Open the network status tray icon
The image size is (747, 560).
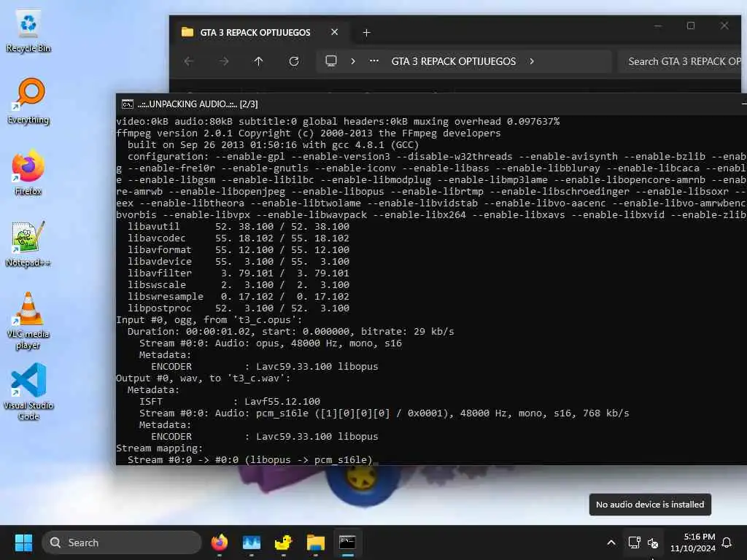click(x=634, y=542)
